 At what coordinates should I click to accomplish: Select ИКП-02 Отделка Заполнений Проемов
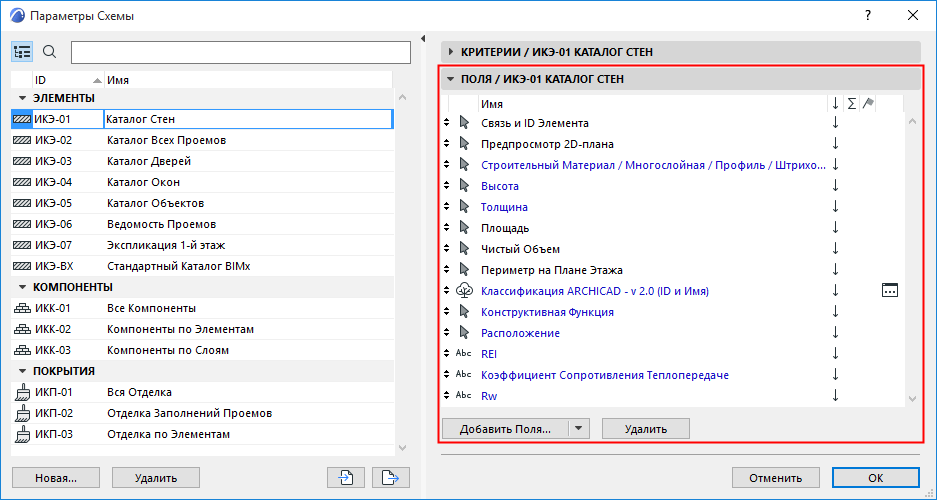point(202,413)
